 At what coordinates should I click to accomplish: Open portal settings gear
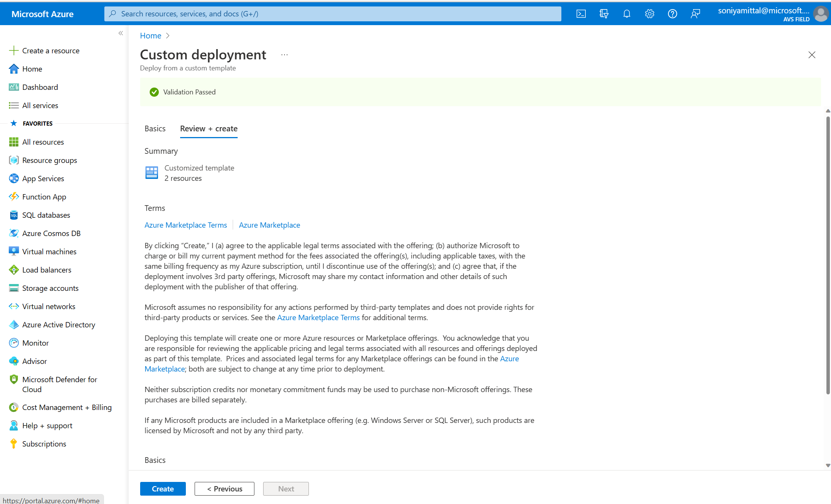[x=649, y=13]
